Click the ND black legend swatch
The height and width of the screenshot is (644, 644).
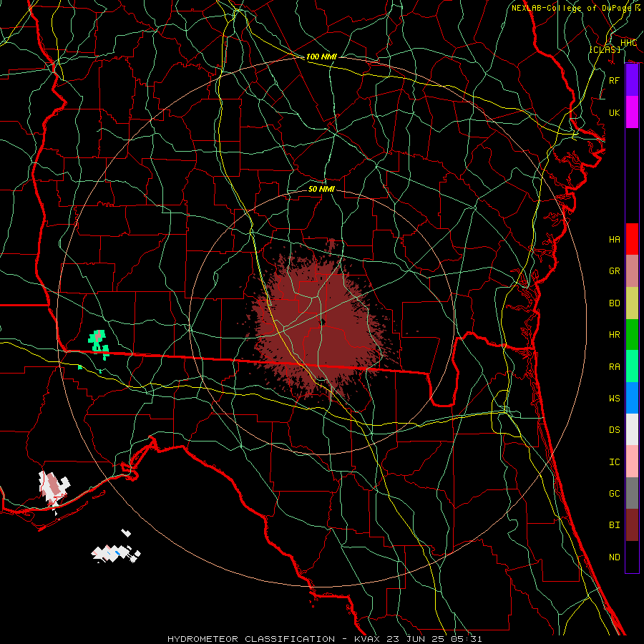(632, 557)
